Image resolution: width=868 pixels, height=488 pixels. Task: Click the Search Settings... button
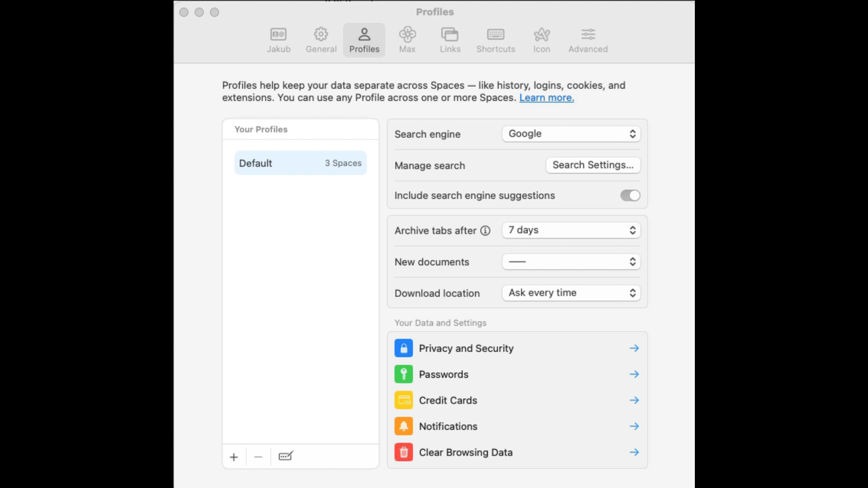tap(593, 165)
